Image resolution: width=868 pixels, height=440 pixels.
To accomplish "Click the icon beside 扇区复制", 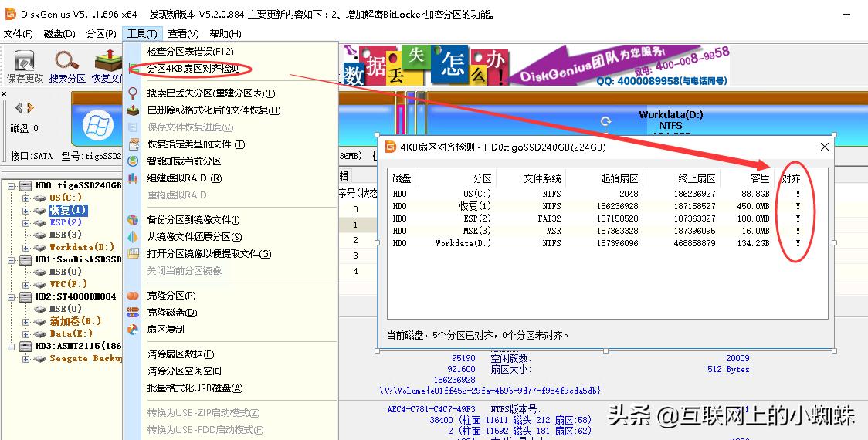I will 133,330.
